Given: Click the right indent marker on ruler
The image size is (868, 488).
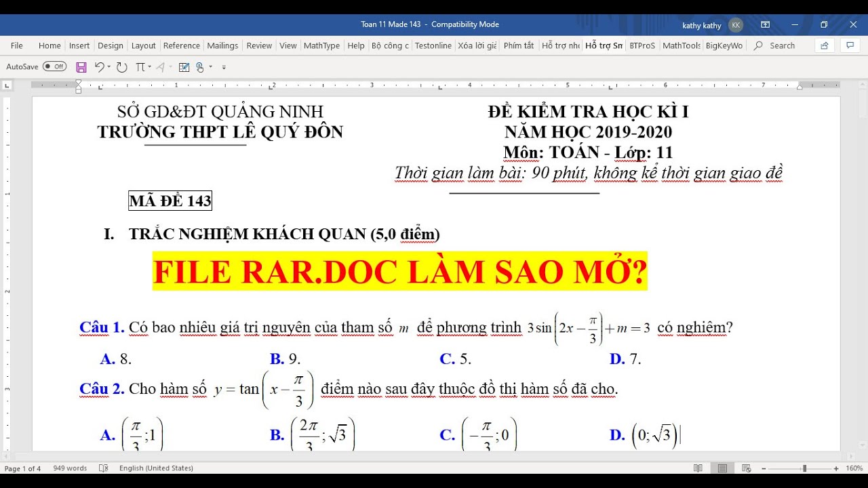Looking at the screenshot, I should pos(800,87).
